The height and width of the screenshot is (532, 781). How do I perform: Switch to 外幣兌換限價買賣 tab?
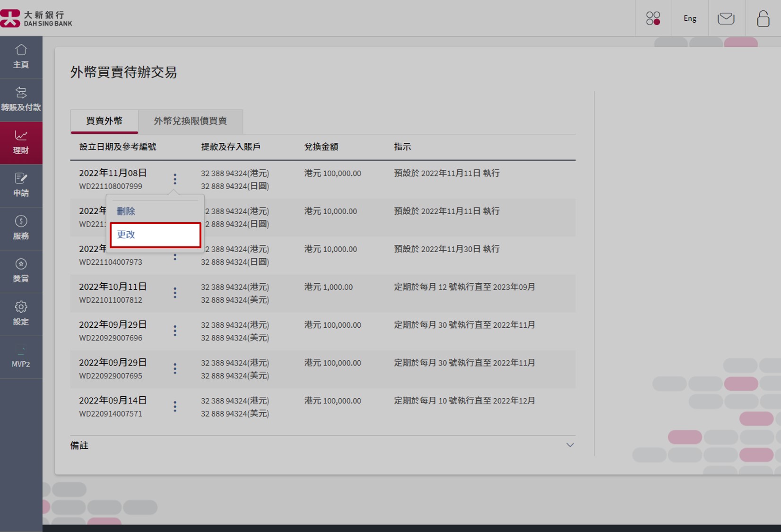(190, 121)
